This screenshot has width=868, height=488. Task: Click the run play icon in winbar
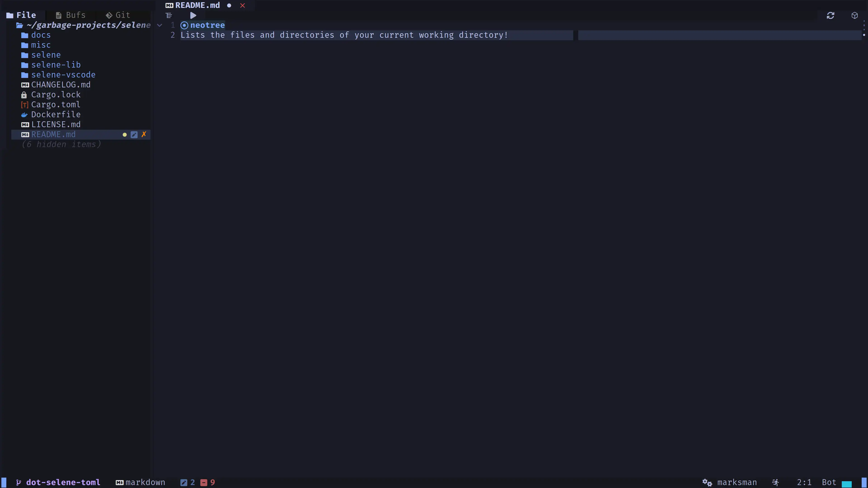pos(193,16)
